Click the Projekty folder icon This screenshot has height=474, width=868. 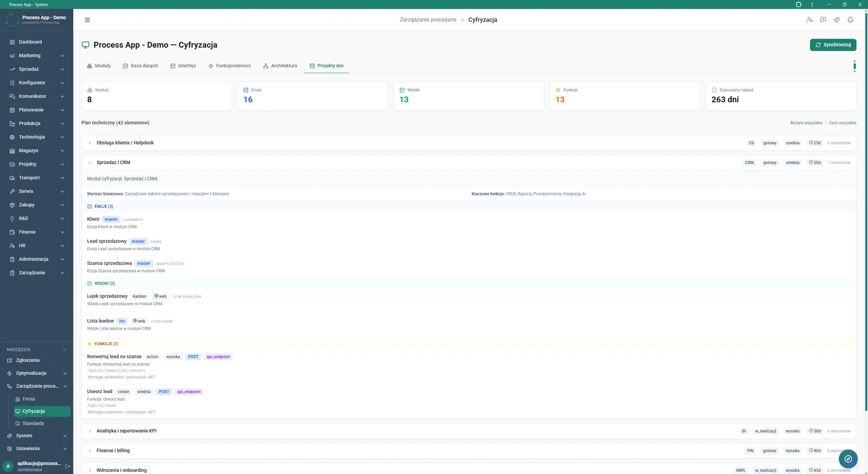pos(12,164)
